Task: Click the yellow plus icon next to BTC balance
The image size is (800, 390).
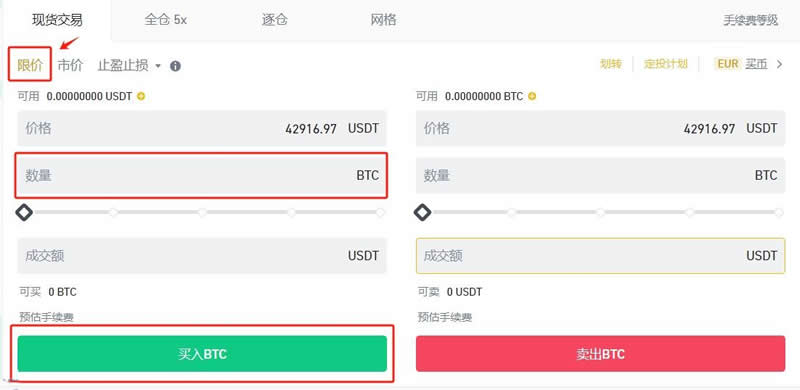Action: [x=532, y=96]
